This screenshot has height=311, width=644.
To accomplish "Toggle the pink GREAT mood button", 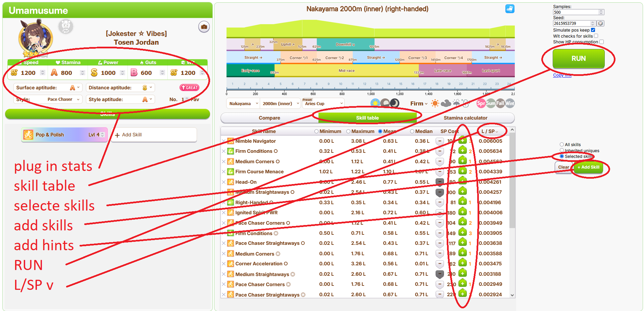I will pos(190,88).
